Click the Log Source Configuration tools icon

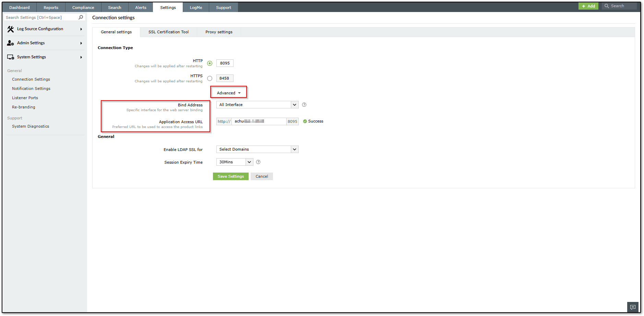11,29
